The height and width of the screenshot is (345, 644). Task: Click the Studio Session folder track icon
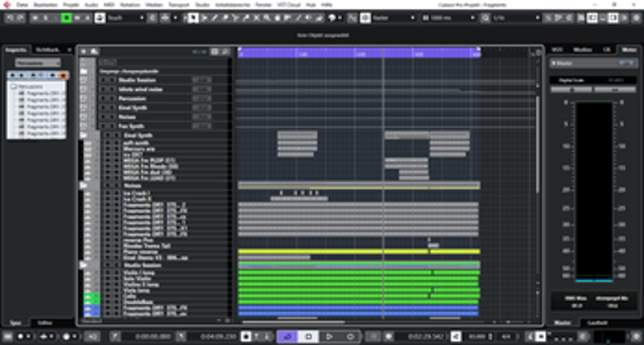[84, 265]
